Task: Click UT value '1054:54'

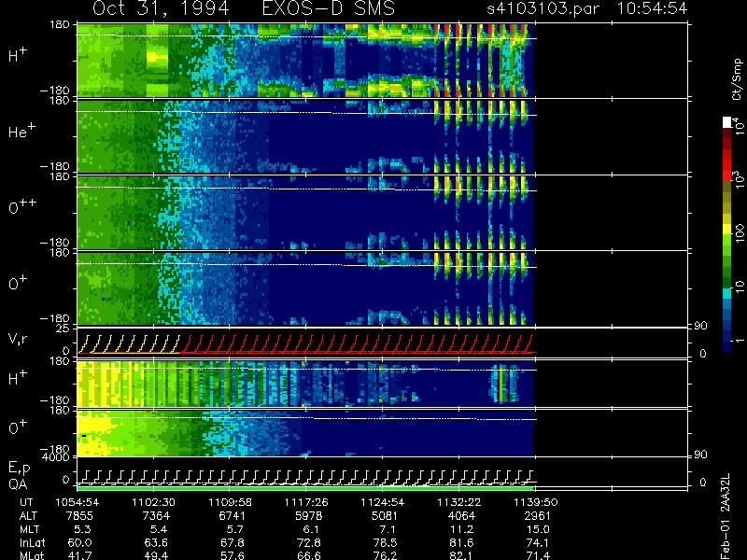Action: pyautogui.click(x=78, y=502)
